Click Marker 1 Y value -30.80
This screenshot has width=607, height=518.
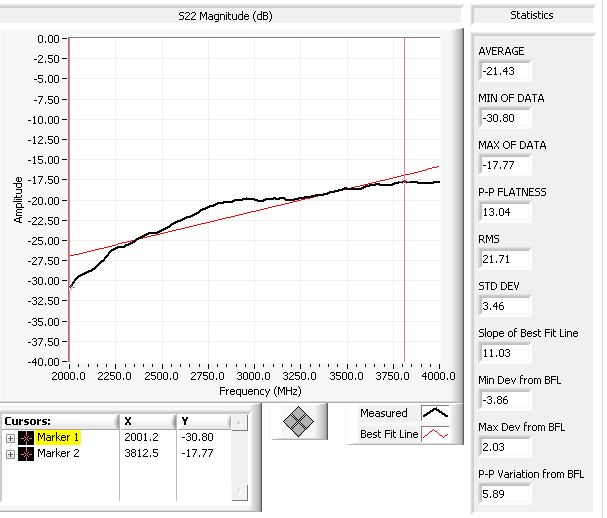[197, 437]
